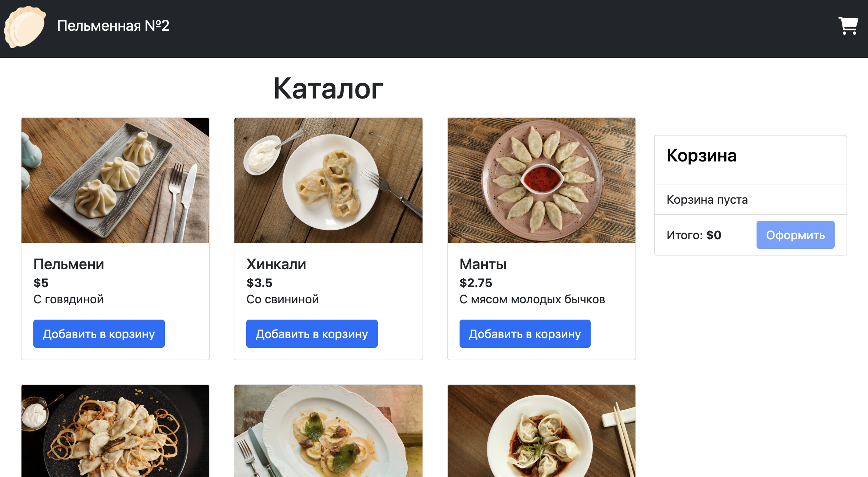Open the Манты product photo

[x=541, y=180]
